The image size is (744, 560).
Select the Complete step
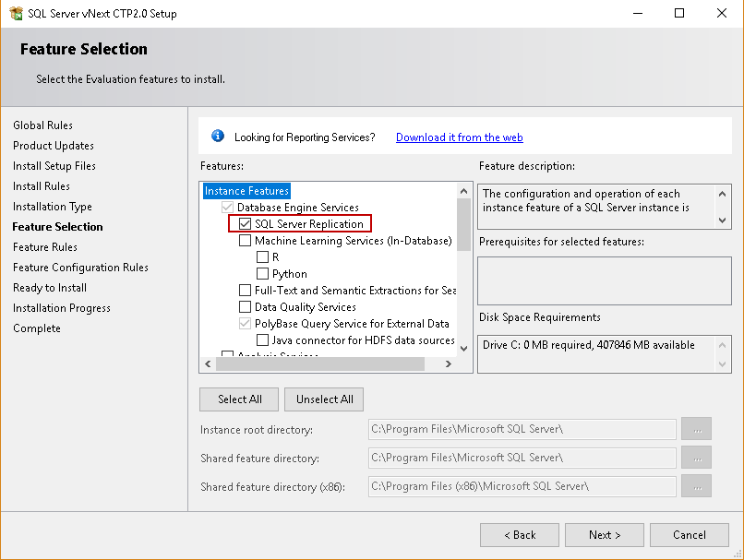pyautogui.click(x=37, y=328)
